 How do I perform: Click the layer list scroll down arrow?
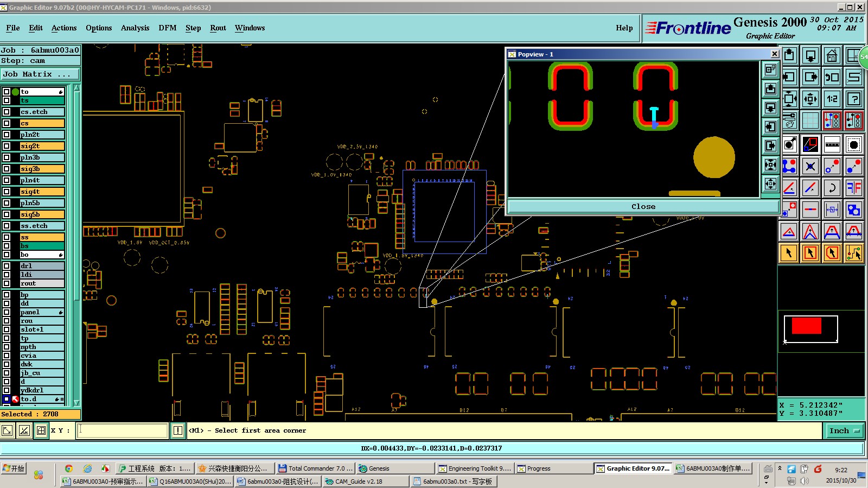point(76,403)
